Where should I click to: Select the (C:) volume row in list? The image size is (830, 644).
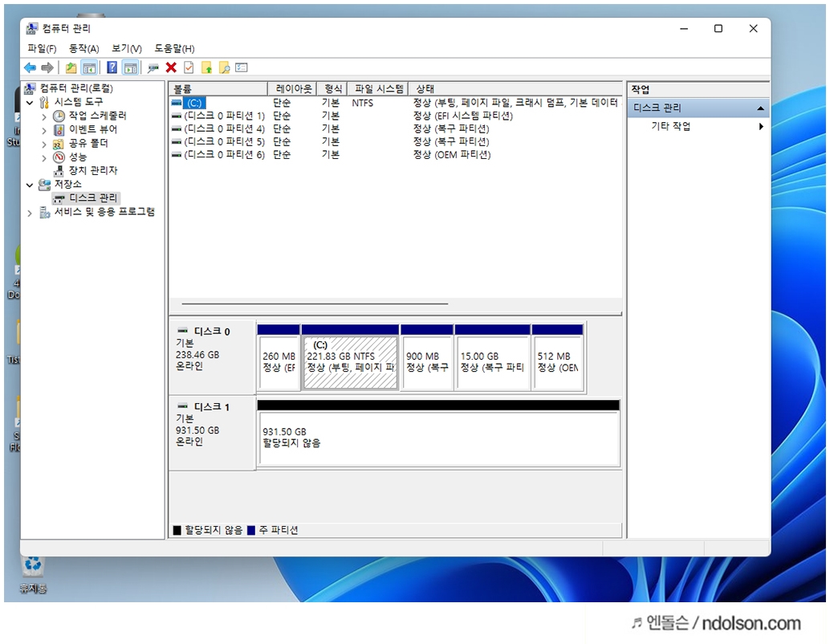click(395, 103)
